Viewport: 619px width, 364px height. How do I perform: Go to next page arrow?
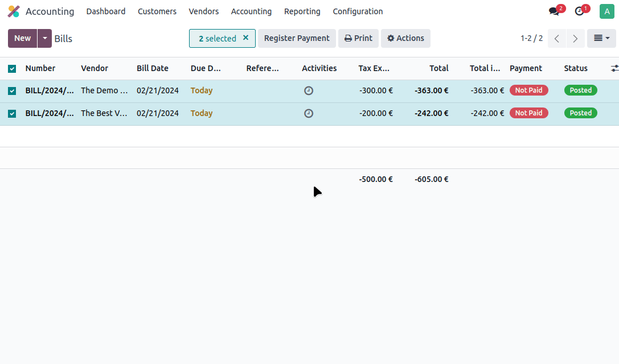(x=576, y=39)
